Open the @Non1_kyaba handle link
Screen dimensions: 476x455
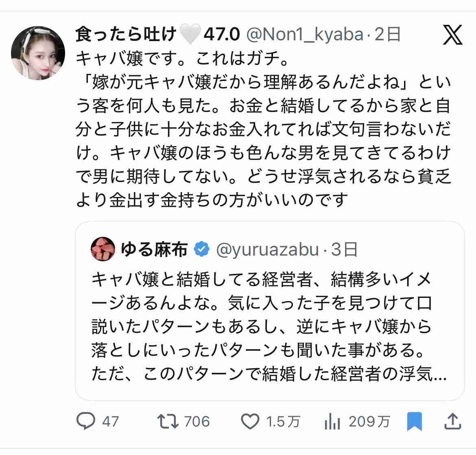(304, 35)
